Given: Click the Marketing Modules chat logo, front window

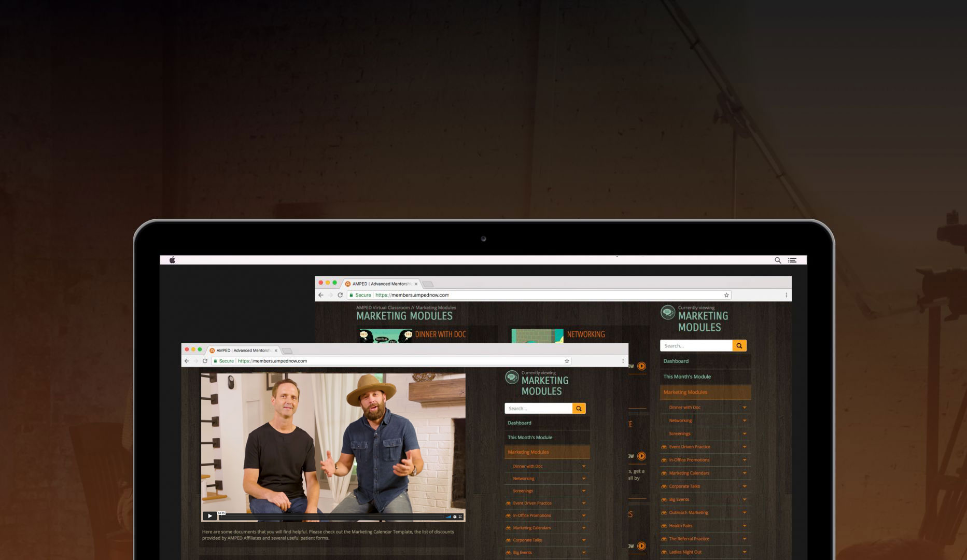Looking at the screenshot, I should tap(512, 377).
